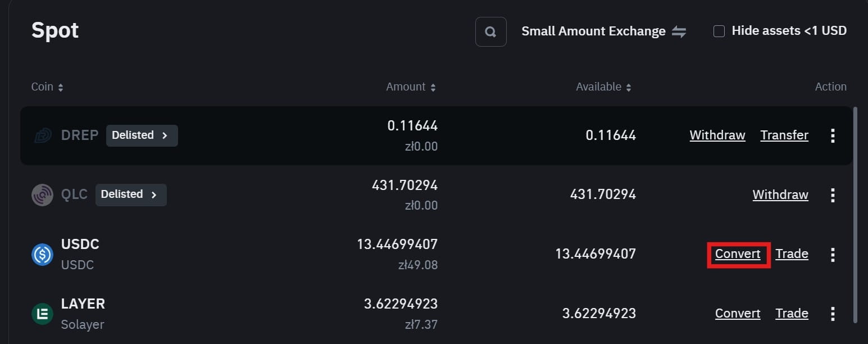Click the Spot heading
The image size is (868, 344).
point(55,30)
